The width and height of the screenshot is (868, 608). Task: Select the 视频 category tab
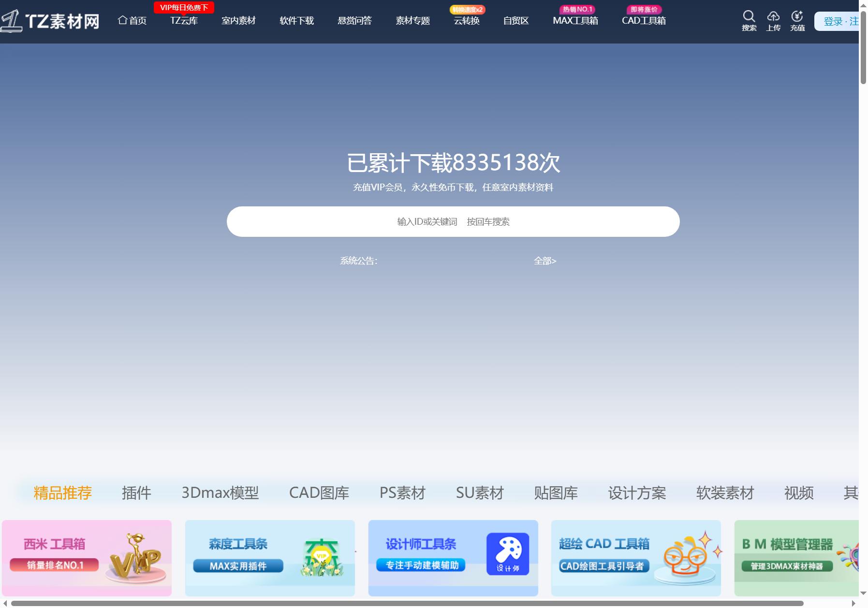[x=799, y=493]
